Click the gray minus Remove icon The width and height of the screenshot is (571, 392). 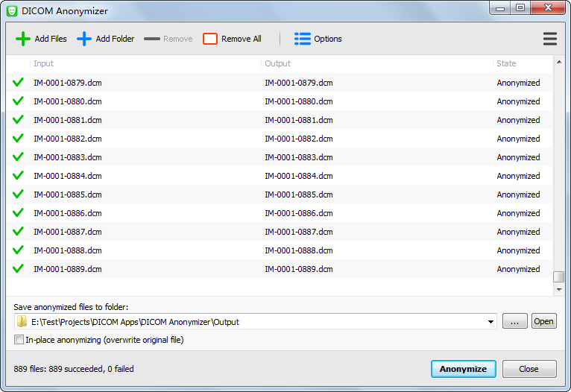[x=152, y=39]
